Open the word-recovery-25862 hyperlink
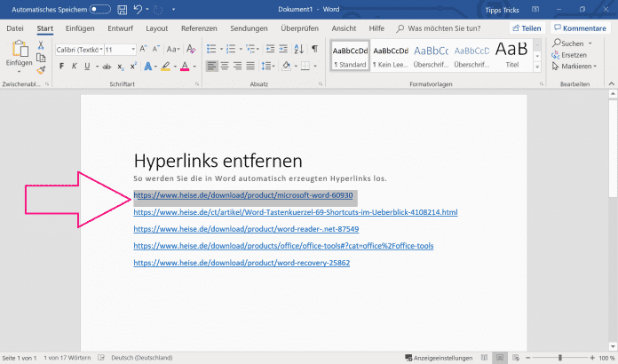 click(242, 264)
